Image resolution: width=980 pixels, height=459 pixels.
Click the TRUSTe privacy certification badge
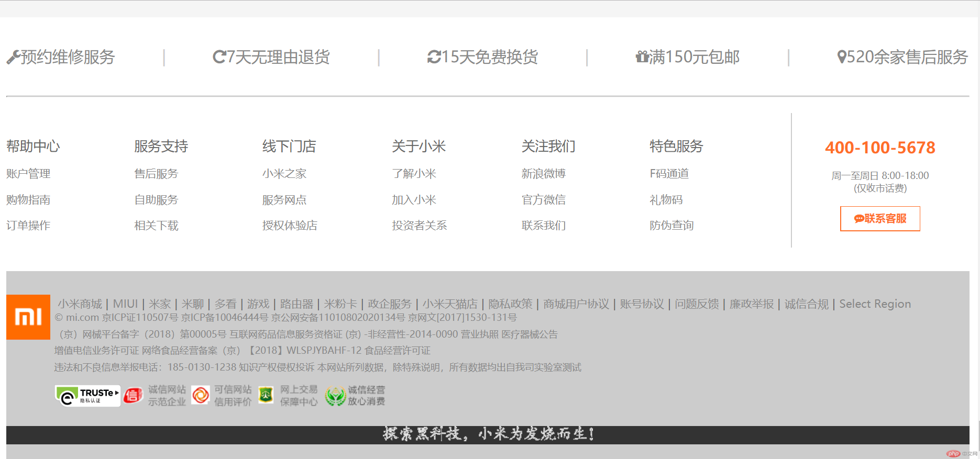tap(87, 396)
